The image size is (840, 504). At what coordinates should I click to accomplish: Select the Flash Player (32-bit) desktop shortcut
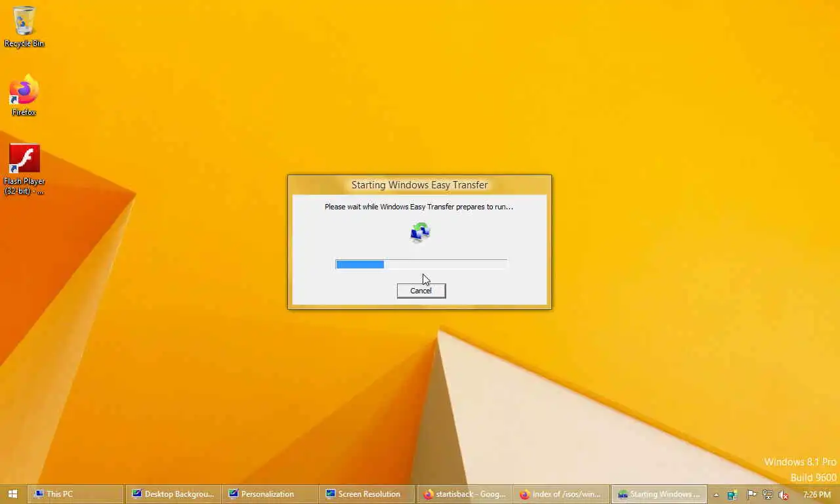click(24, 169)
